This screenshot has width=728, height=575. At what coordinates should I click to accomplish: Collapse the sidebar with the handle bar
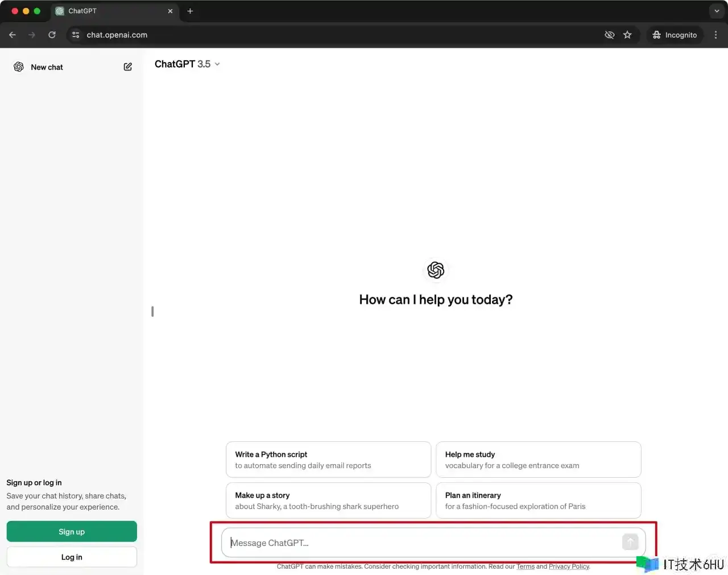152,312
